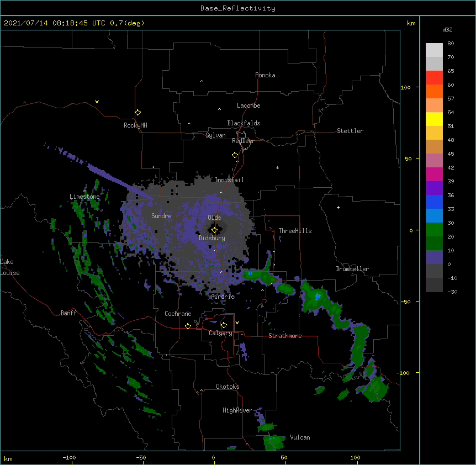This screenshot has width=476, height=465.
Task: Click the yellow V marker east of Calgary
Action: pos(237,323)
